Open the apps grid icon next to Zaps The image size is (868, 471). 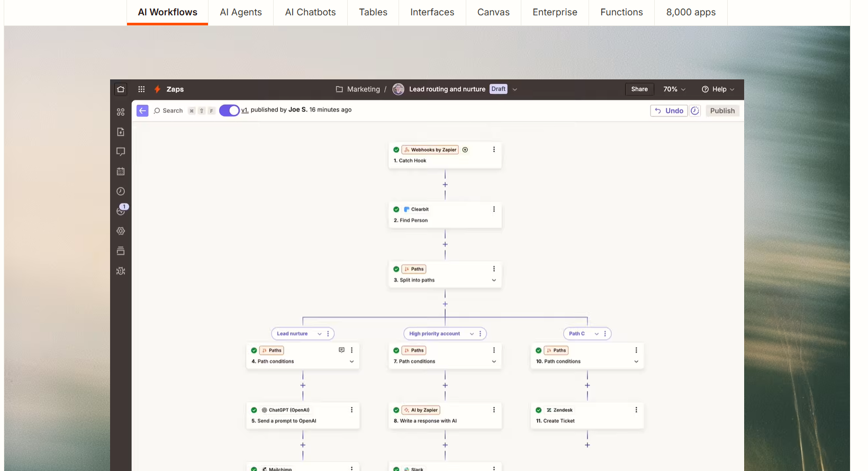pyautogui.click(x=141, y=89)
